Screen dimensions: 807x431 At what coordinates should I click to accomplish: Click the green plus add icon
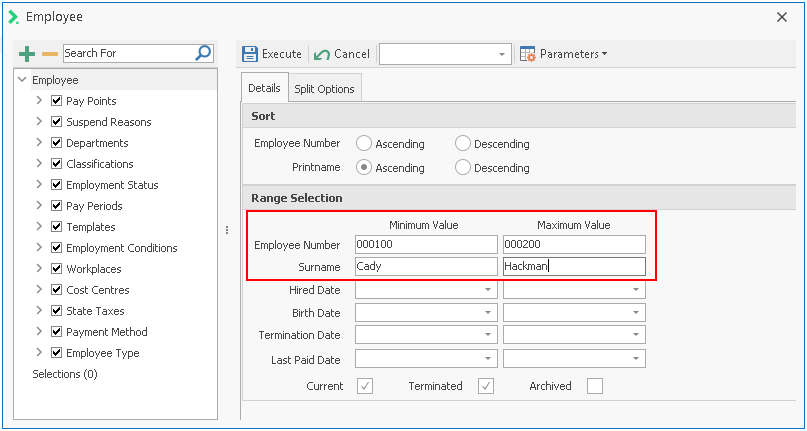[x=28, y=53]
